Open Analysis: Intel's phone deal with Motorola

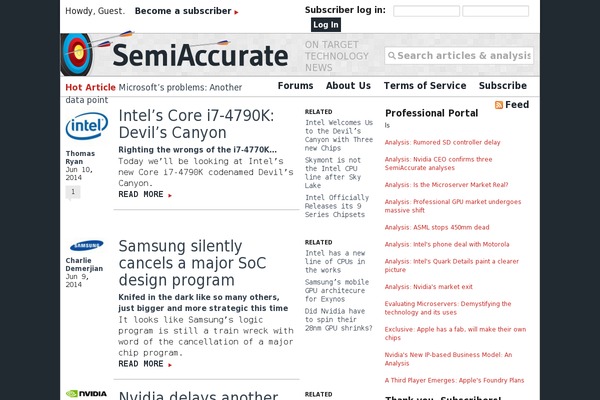447,244
